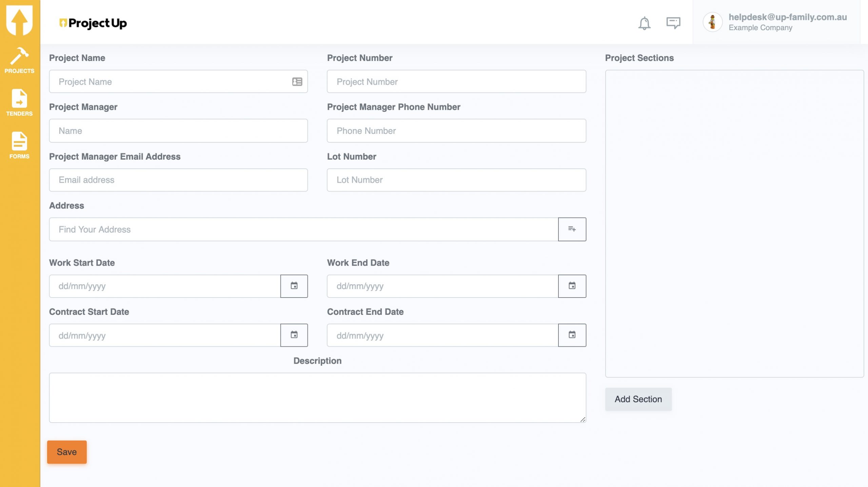
Task: Click into the Description text area
Action: point(317,398)
